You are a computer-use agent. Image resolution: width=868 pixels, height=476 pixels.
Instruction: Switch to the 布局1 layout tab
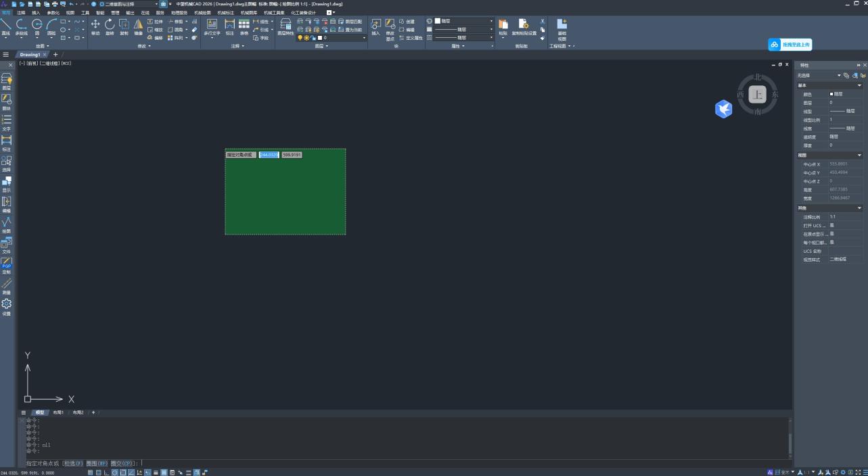click(58, 412)
